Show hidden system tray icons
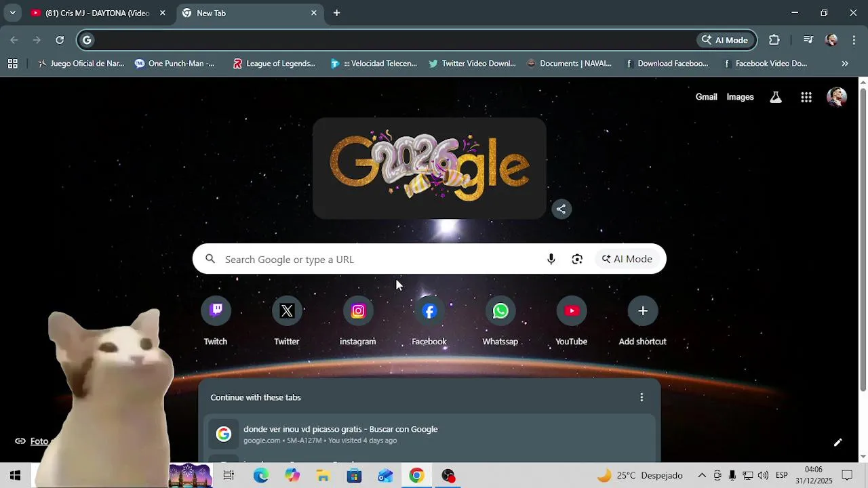Viewport: 868px width, 488px height. (702, 475)
